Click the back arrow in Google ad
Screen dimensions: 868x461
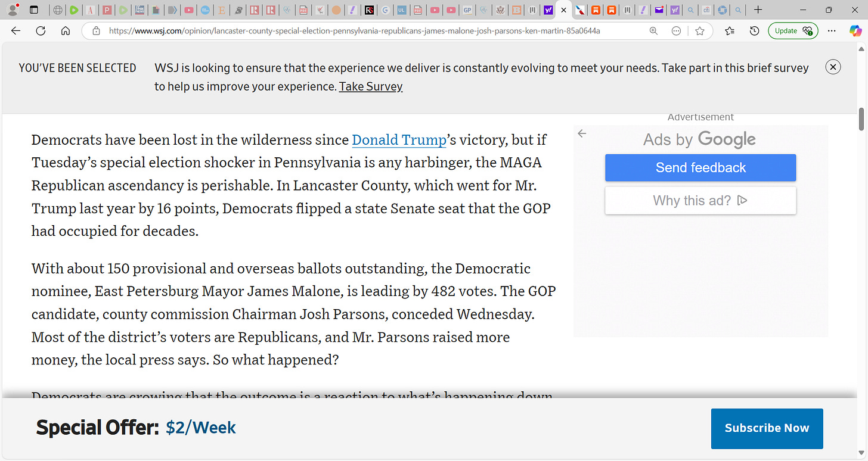[582, 133]
